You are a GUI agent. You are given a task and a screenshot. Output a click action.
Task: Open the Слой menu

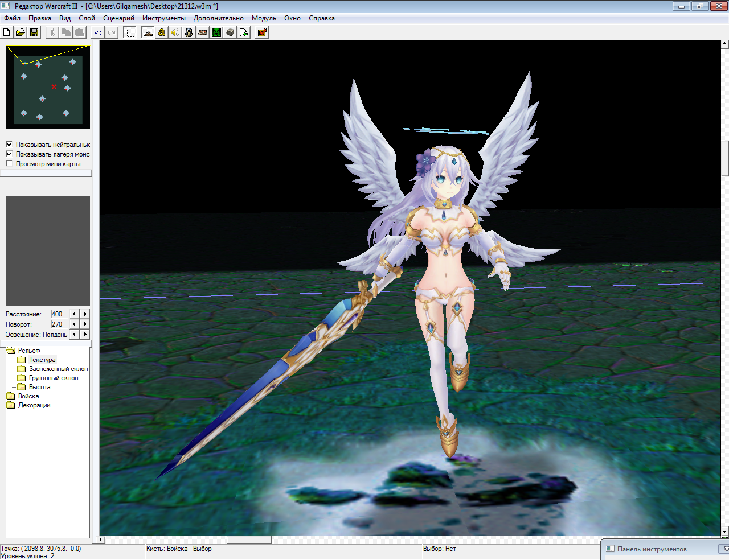tap(87, 18)
